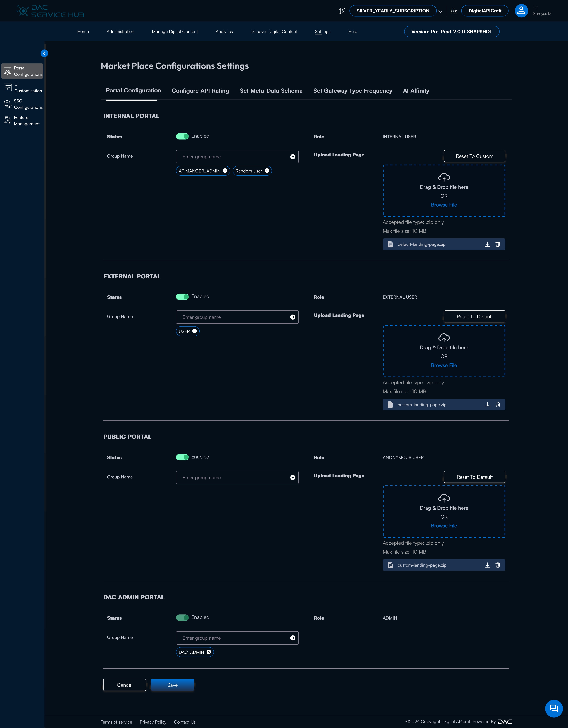Viewport: 568px width, 728px height.
Task: Switch to Set Gateway Type Frequency tab
Action: click(353, 91)
